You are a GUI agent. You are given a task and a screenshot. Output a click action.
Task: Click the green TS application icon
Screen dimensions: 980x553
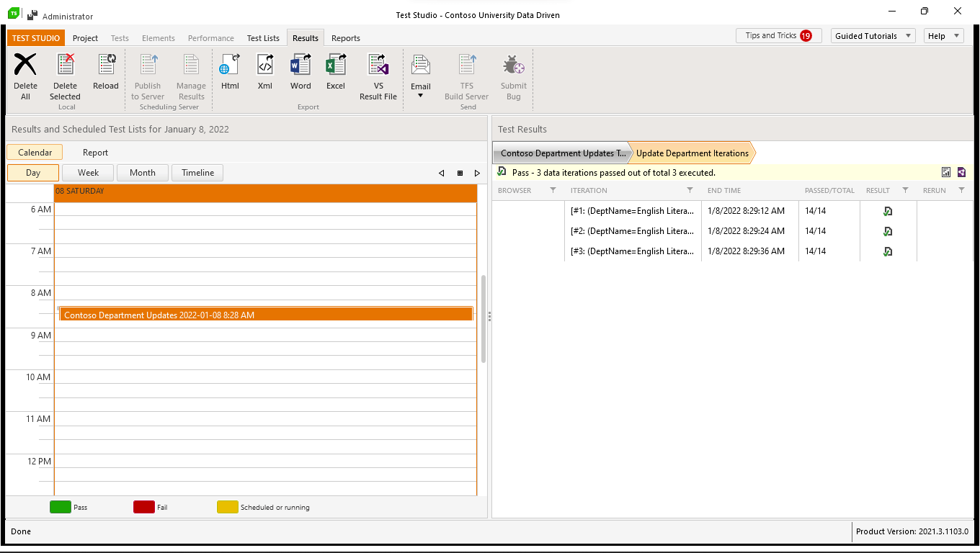(14, 12)
